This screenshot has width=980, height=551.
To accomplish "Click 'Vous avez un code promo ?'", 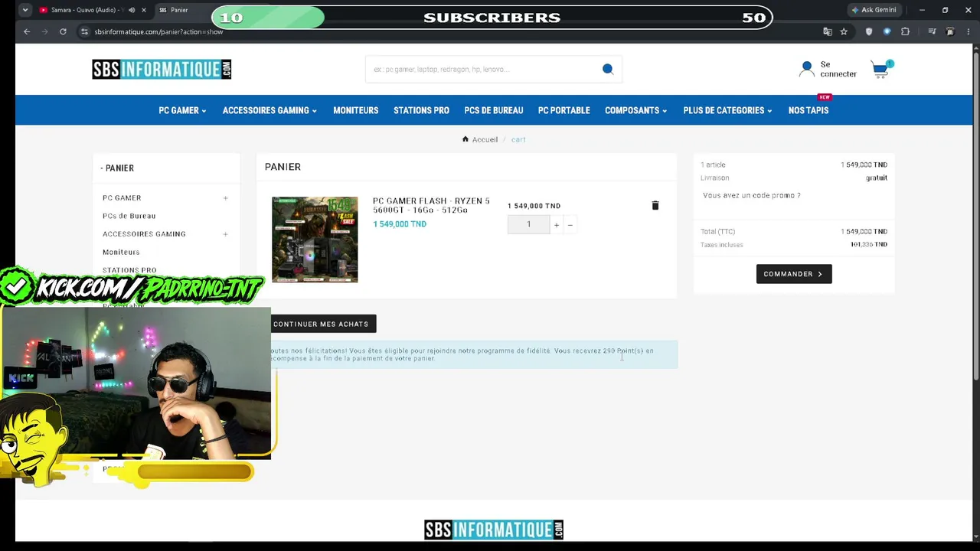I will (752, 195).
